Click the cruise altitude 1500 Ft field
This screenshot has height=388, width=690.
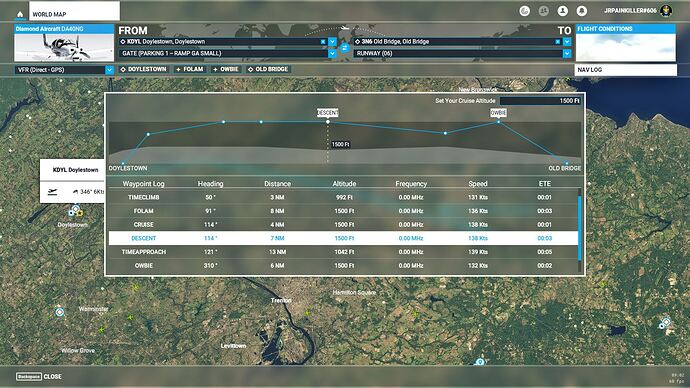coord(540,101)
